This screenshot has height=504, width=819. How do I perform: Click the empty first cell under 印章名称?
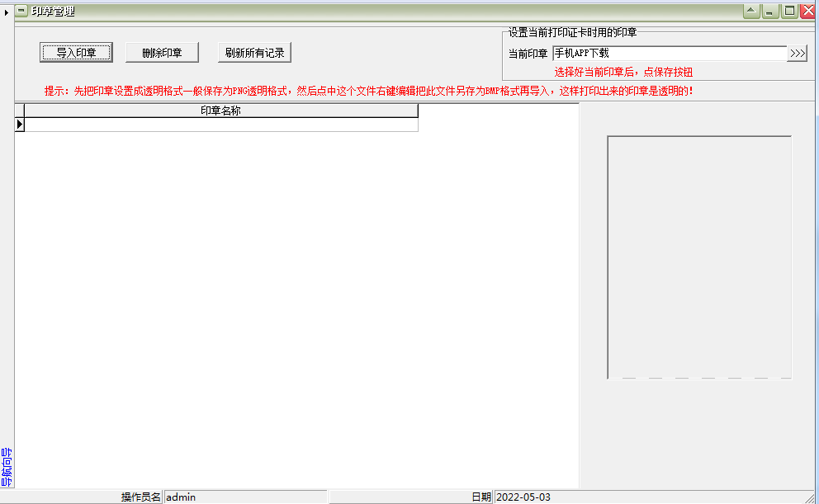pos(220,125)
